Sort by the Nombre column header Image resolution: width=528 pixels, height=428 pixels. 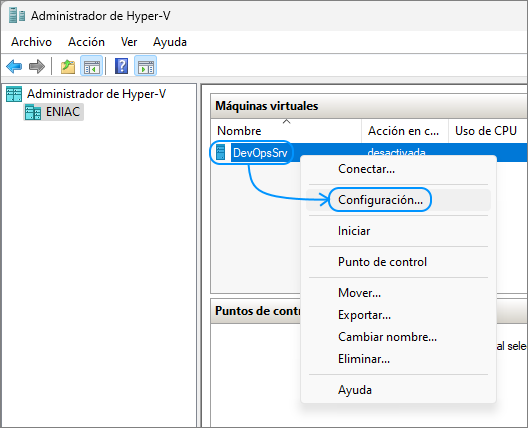286,131
